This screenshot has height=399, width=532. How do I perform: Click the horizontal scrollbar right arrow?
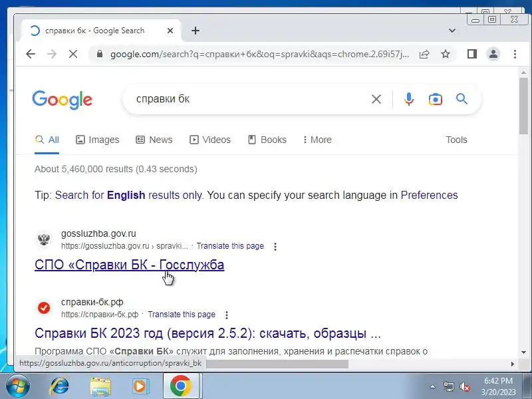click(512, 364)
